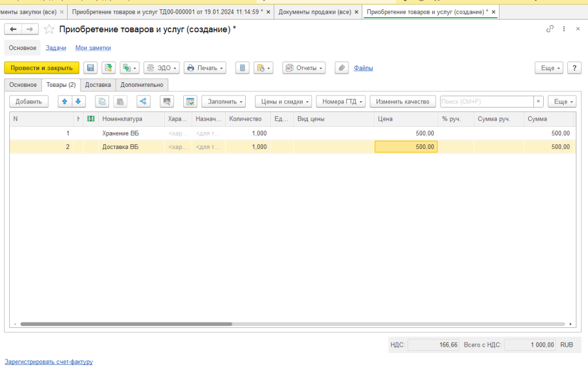Click the document movements list icon
Screen dimensions: 588x368
(242, 68)
